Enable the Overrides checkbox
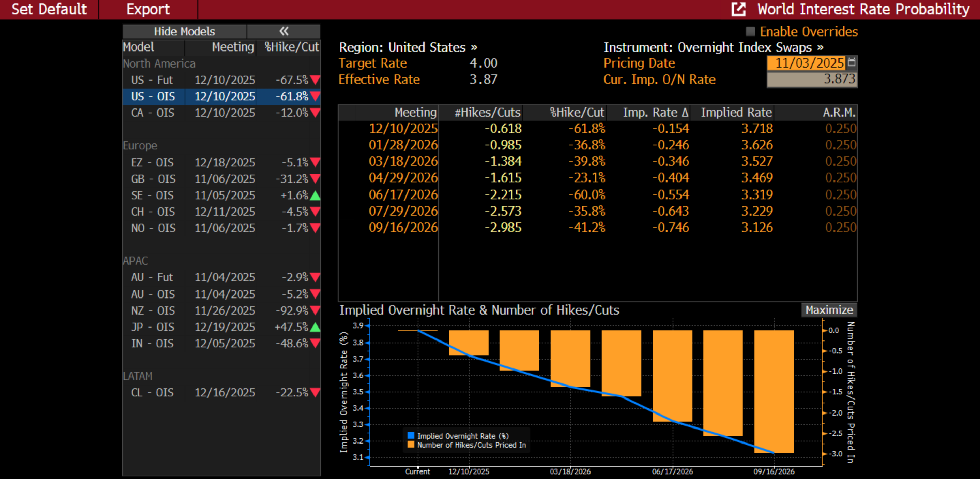This screenshot has width=980, height=479. point(750,32)
